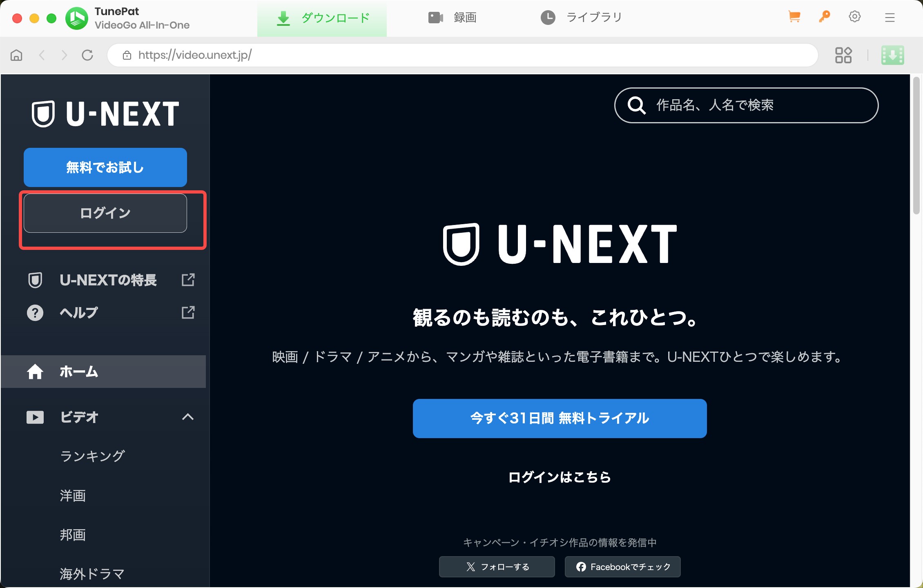Click the TunePat app logo
This screenshot has height=588, width=923.
77,18
